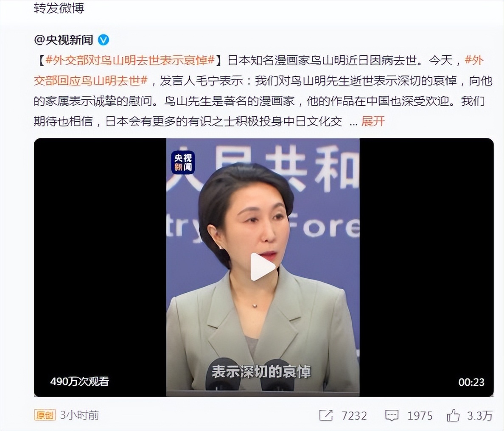Viewport: 504px width, 431px height.
Task: Open hashtag #外交部对鸟山明去世表示哀悼#
Action: [130, 60]
